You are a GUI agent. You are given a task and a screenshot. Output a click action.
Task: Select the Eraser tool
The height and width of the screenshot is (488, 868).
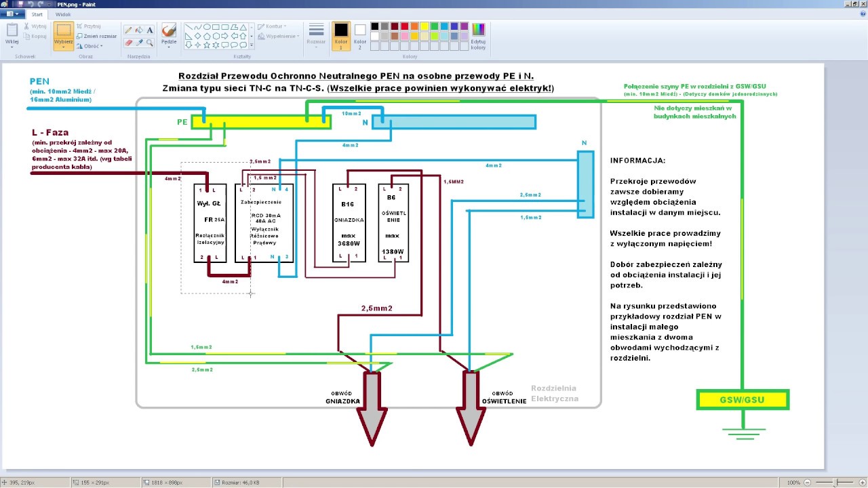pos(128,42)
